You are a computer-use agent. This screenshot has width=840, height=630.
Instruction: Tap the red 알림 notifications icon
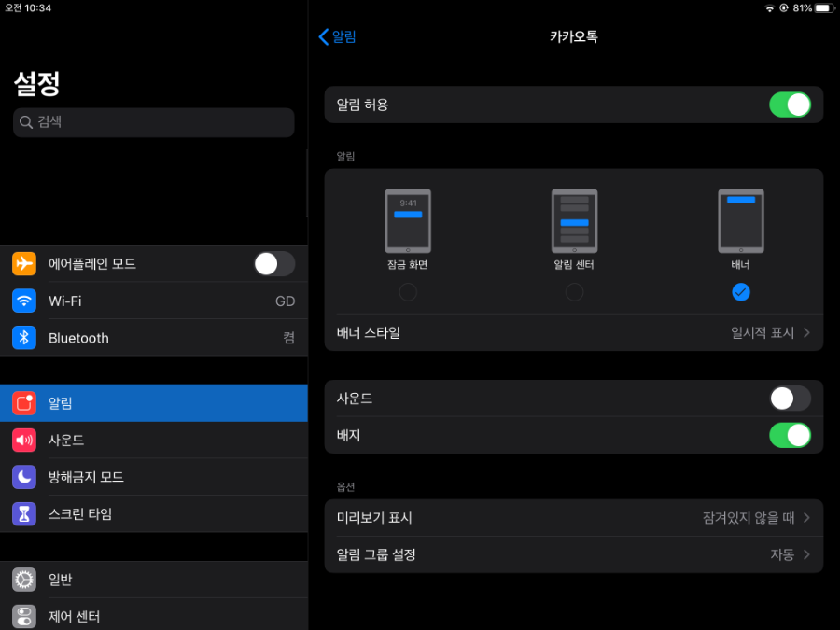pos(24,403)
